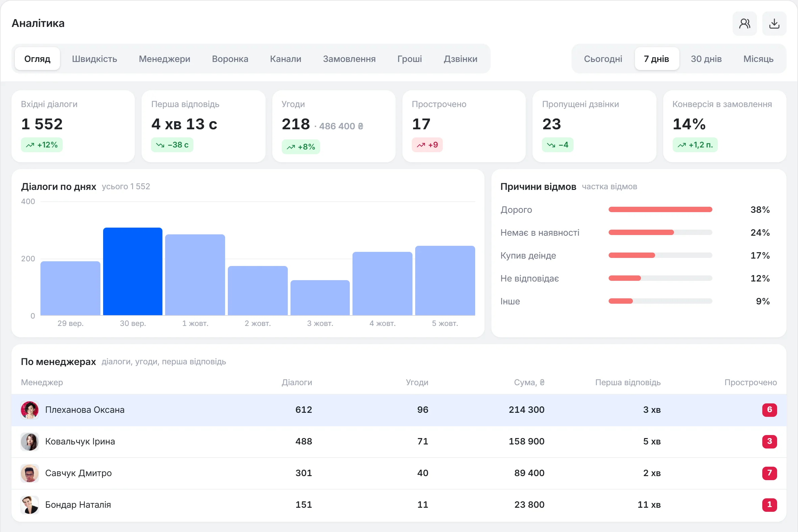
Task: Click the Діалоги column header
Action: 297,383
